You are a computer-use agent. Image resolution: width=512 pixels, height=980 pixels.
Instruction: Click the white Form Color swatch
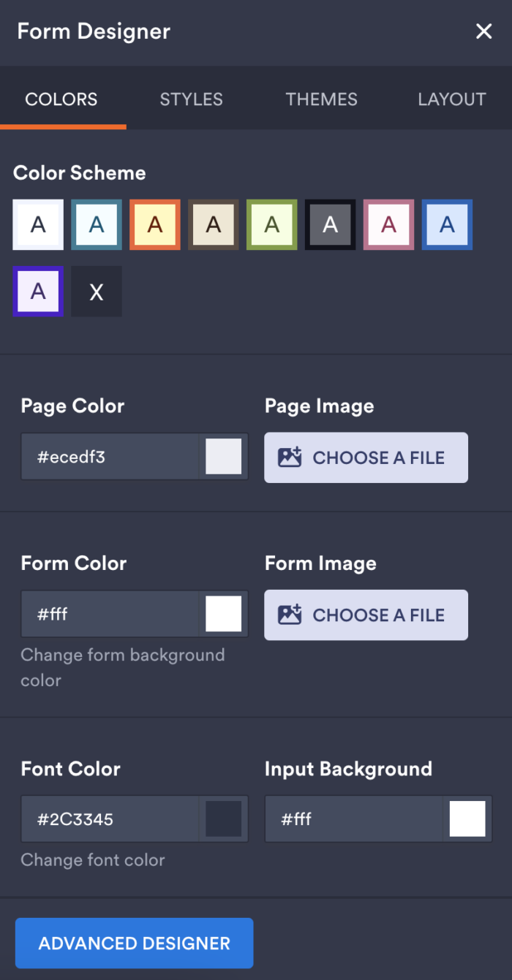[x=224, y=614]
